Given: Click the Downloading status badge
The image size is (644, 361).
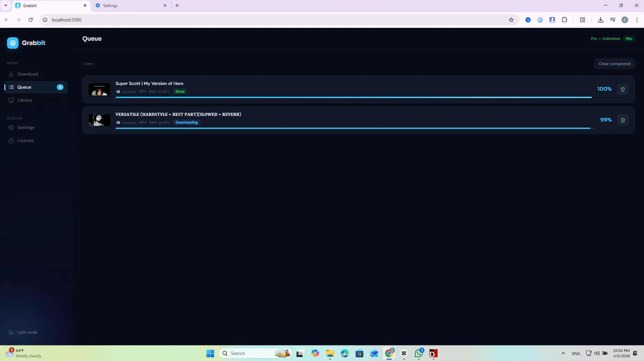Looking at the screenshot, I should click(187, 122).
